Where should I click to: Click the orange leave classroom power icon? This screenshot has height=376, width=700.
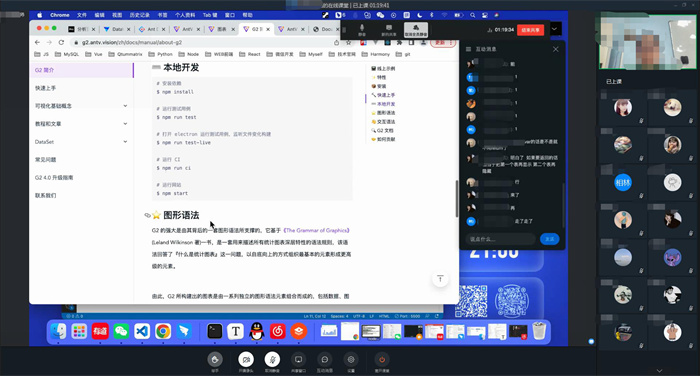(x=382, y=359)
